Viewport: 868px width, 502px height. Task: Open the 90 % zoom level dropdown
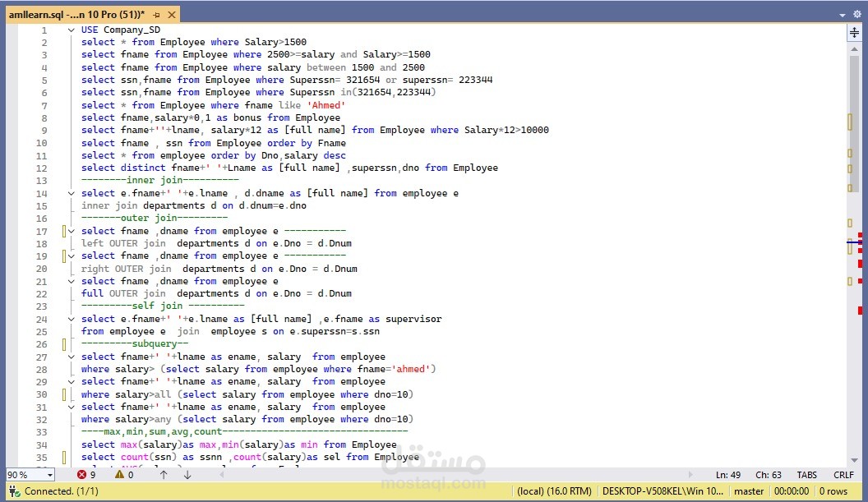click(50, 475)
